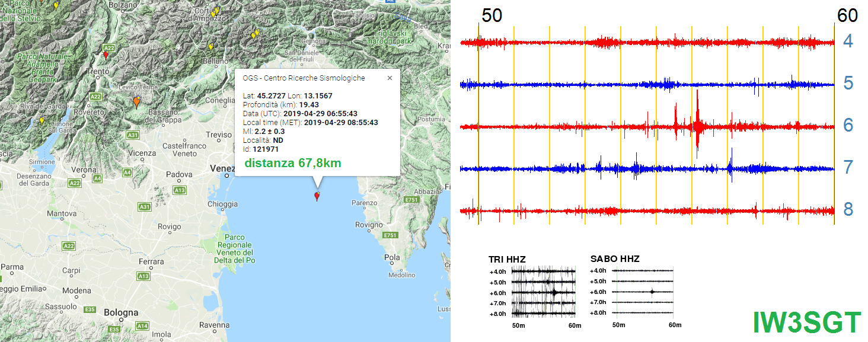Screen dimensions: 868x342
Task: Click the A14 road shield near Imola
Action: [142, 325]
